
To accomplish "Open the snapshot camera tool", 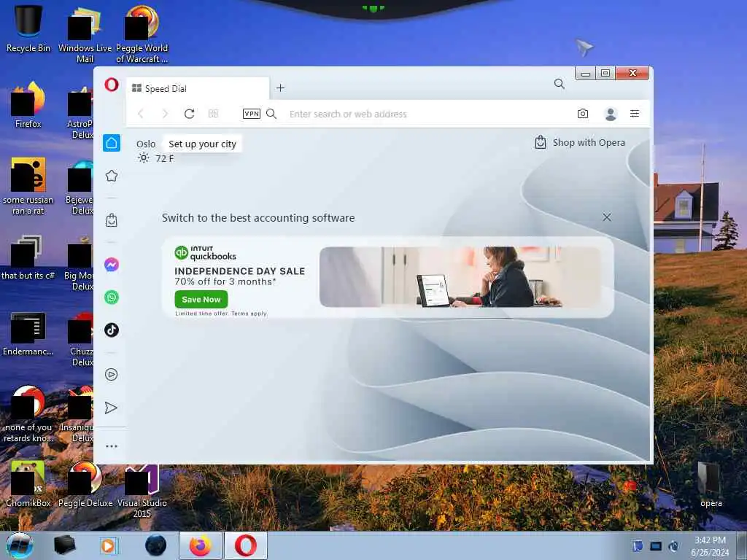I will tap(583, 114).
